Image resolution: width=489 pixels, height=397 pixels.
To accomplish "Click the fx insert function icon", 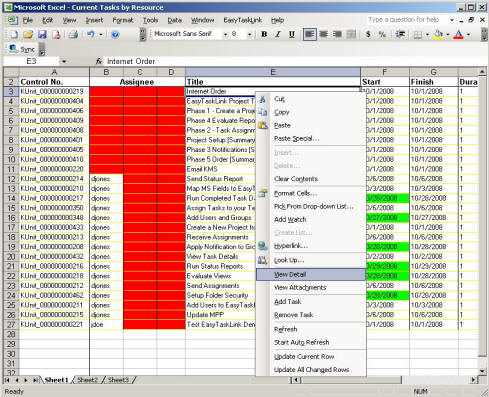I will pos(99,61).
